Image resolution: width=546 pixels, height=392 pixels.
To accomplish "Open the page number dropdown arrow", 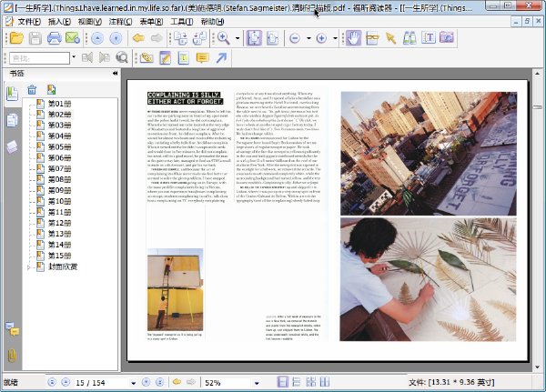I will click(133, 383).
